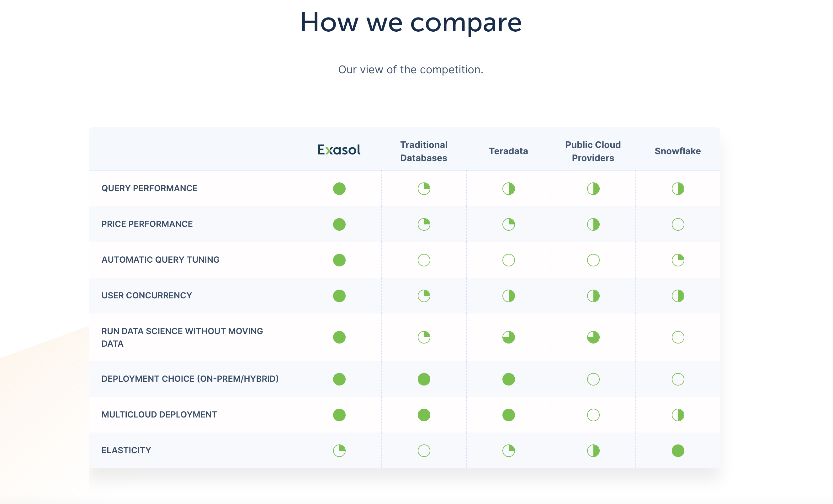
Task: Click Snowflake's full circle for Elasticity
Action: [x=678, y=451]
